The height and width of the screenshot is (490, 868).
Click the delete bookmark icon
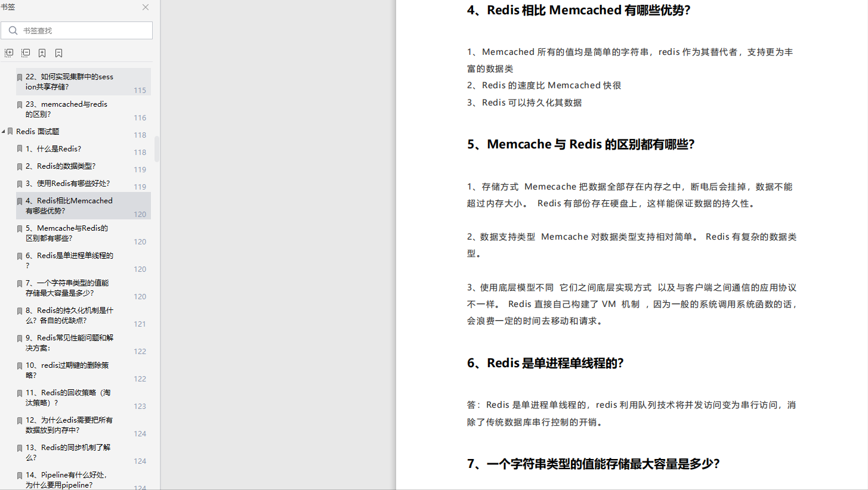pyautogui.click(x=58, y=53)
